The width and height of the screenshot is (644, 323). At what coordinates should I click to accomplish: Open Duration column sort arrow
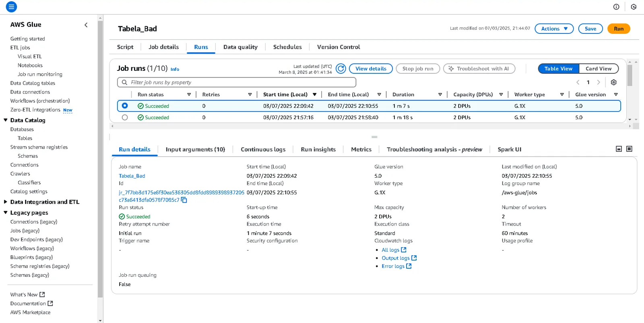[x=440, y=95]
